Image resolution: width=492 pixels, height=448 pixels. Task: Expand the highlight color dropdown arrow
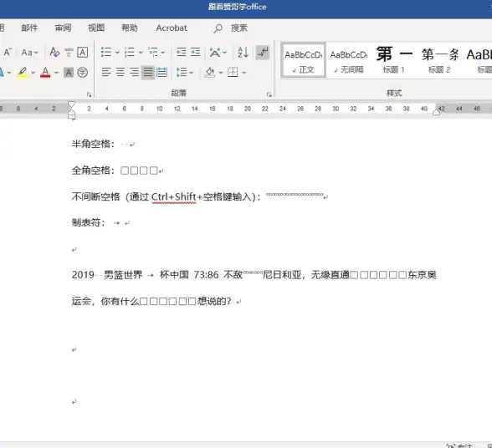pos(33,73)
